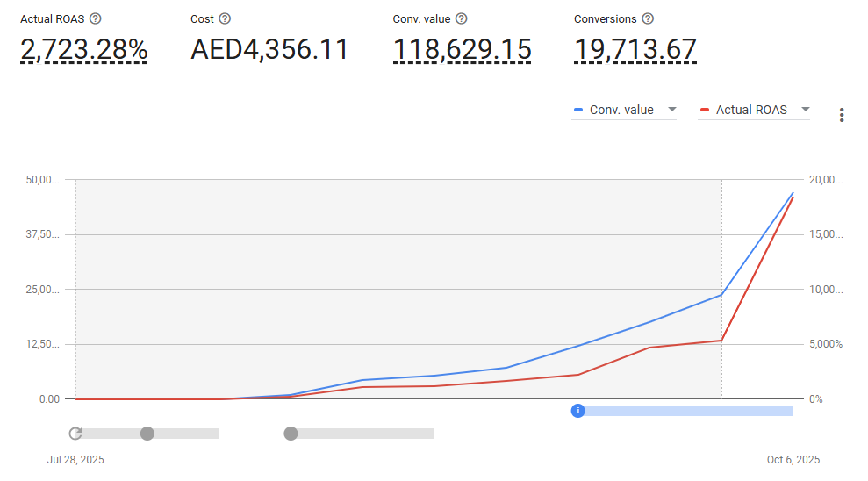Click the 19,713.67 Conversions figure
This screenshot has height=481, width=868.
pyautogui.click(x=635, y=50)
